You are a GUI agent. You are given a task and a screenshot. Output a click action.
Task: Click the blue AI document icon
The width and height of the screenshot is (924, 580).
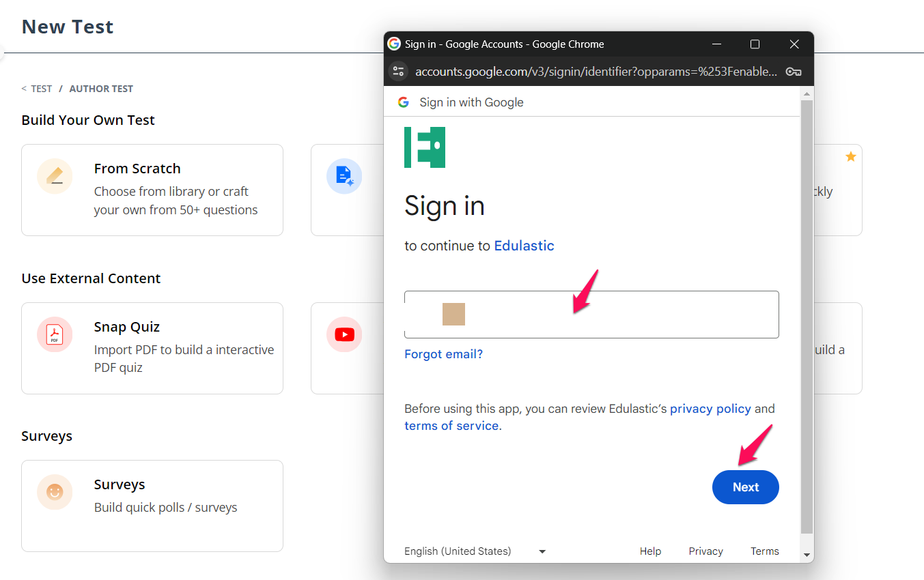(344, 177)
